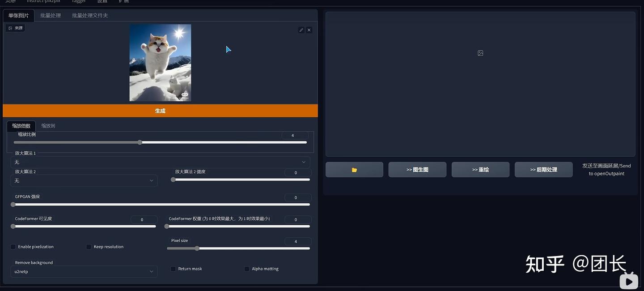Open 放大算法 2 dropdown
The height and width of the screenshot is (291, 644).
pos(84,180)
